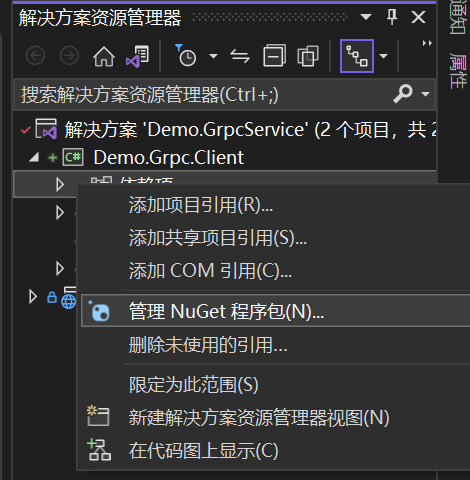Open the 属性 side tab
The height and width of the screenshot is (480, 470).
[x=457, y=71]
